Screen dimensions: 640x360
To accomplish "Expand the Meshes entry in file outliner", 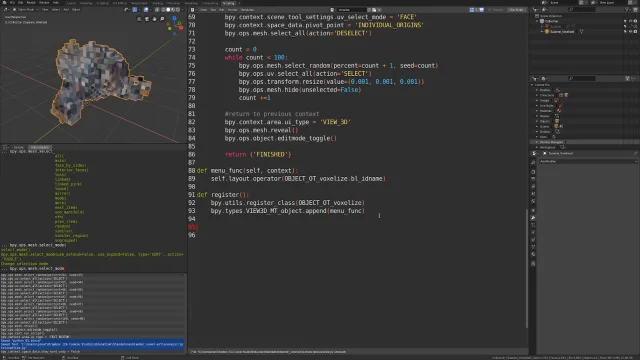I will click(537, 116).
